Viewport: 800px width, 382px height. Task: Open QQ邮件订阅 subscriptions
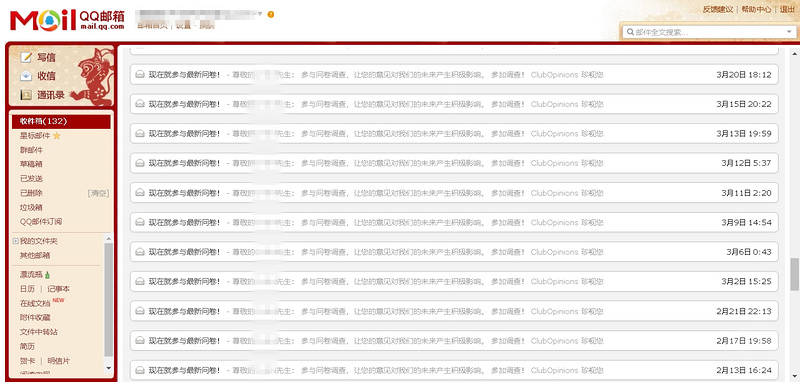[41, 221]
